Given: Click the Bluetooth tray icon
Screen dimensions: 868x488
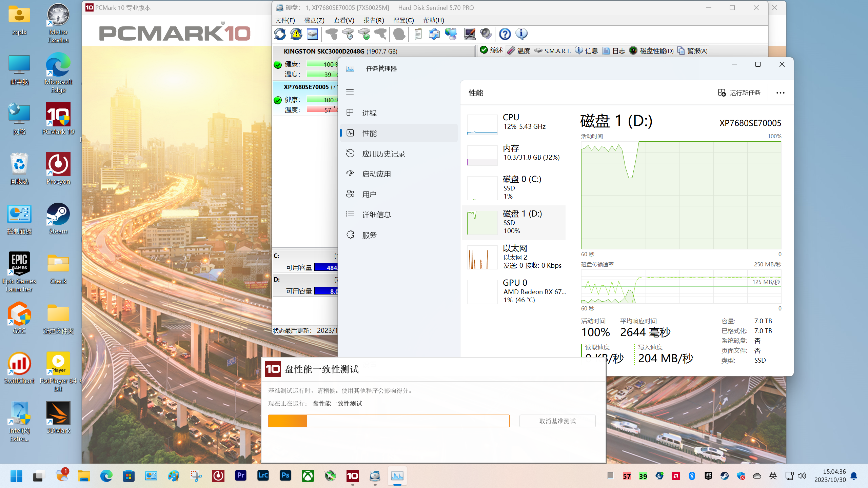Looking at the screenshot, I should 692,476.
